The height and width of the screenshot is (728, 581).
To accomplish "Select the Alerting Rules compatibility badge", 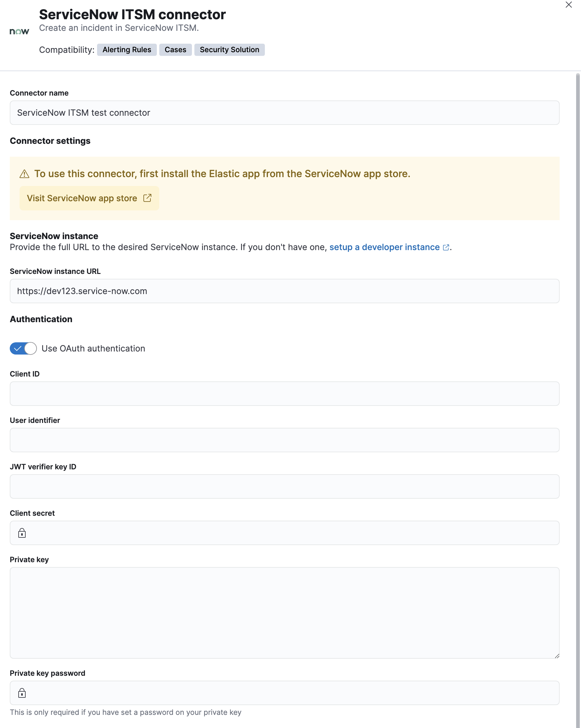I will pyautogui.click(x=127, y=50).
